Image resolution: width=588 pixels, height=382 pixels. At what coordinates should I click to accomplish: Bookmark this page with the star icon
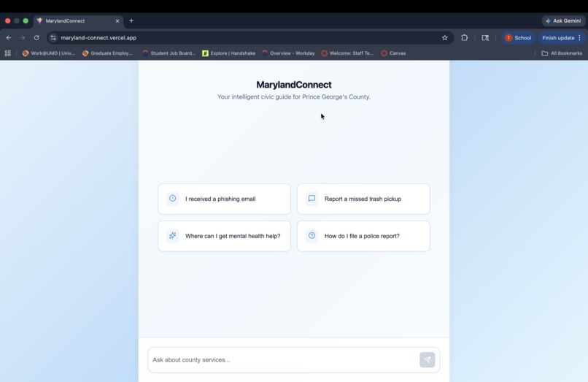coord(445,37)
